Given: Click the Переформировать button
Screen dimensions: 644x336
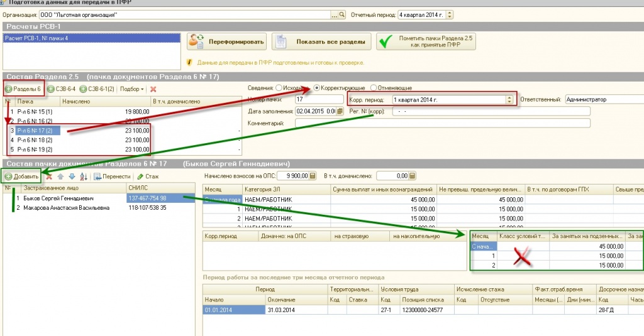Looking at the screenshot, I should click(x=226, y=41).
